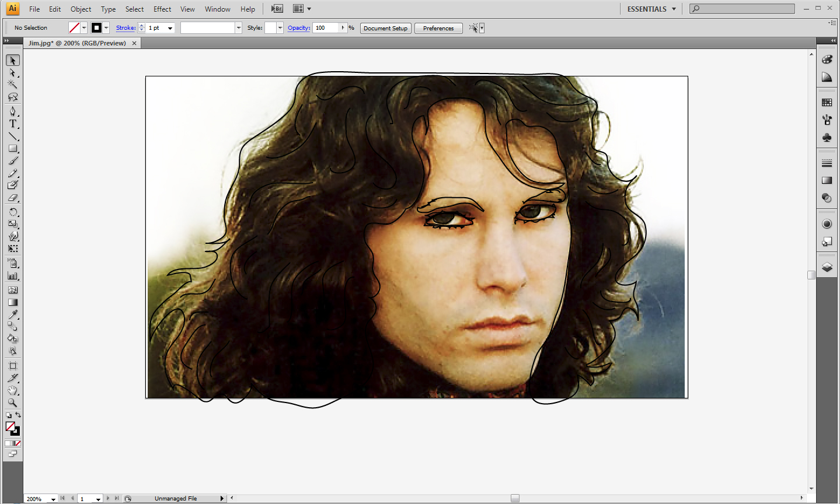Select the Artboard tool
Viewport: 840px width, 504px height.
point(13,366)
